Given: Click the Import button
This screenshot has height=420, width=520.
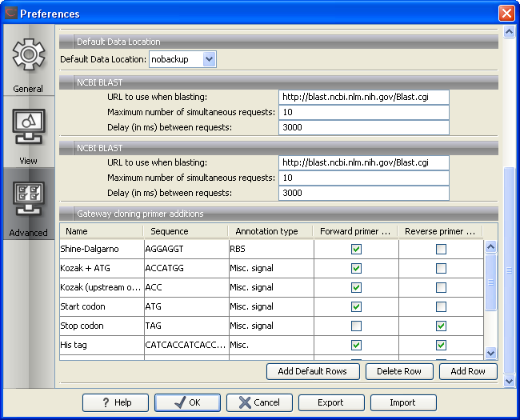Looking at the screenshot, I should 403,402.
